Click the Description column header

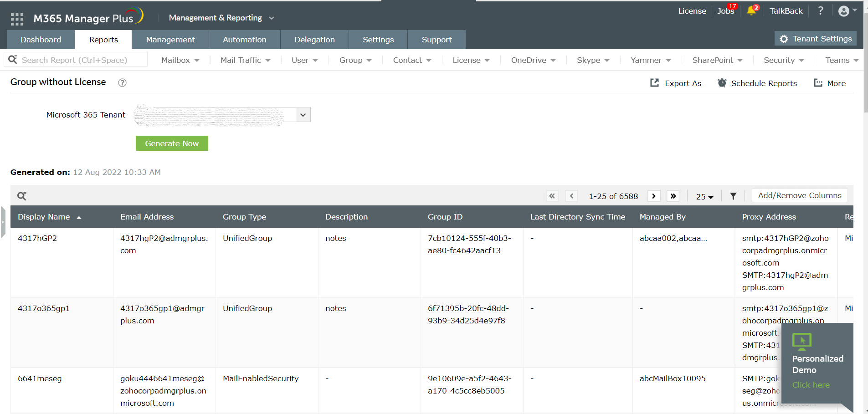[346, 217]
